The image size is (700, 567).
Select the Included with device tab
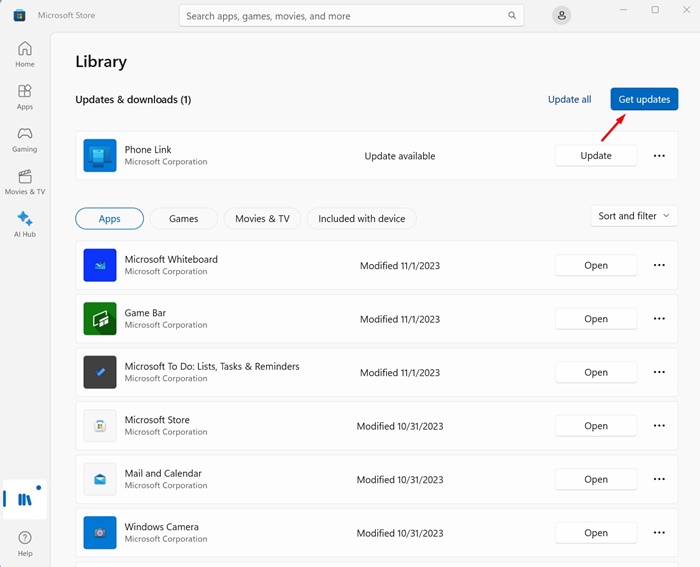tap(361, 219)
